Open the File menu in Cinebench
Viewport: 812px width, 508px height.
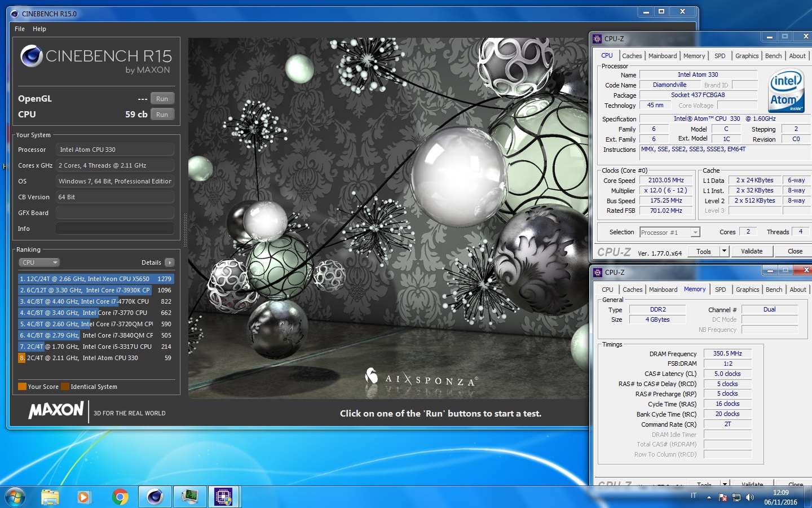coord(20,29)
